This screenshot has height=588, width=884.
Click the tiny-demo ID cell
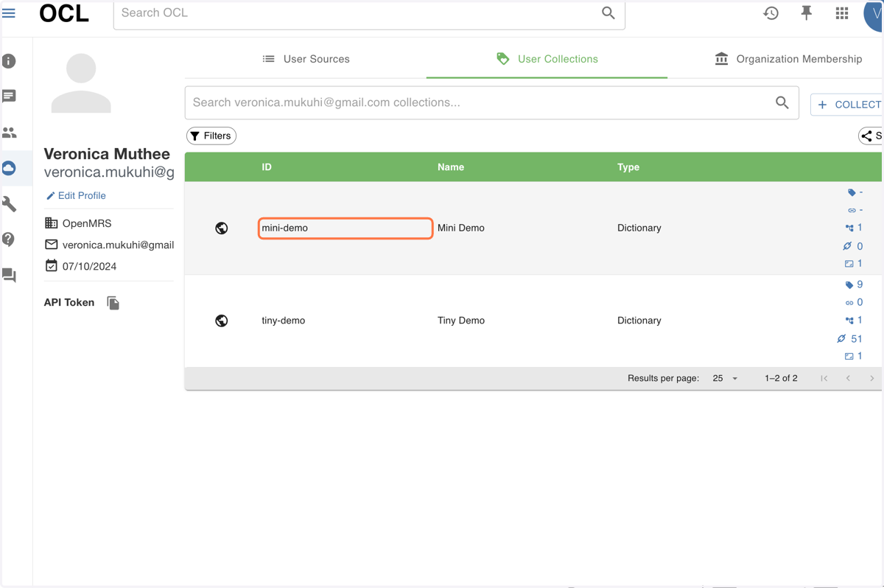point(284,321)
